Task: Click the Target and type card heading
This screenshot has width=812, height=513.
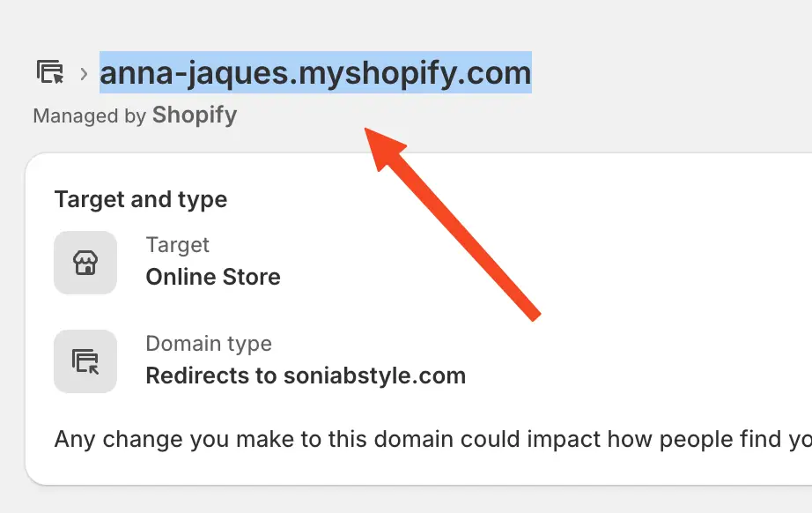Action: (x=141, y=199)
